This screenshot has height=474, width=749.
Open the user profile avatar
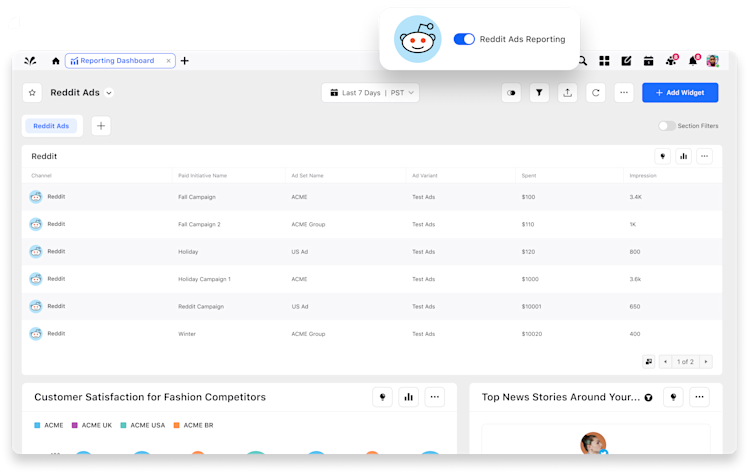point(713,61)
